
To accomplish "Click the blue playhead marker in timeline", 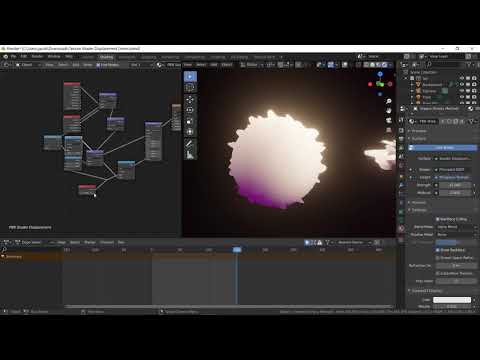I will [x=237, y=250].
